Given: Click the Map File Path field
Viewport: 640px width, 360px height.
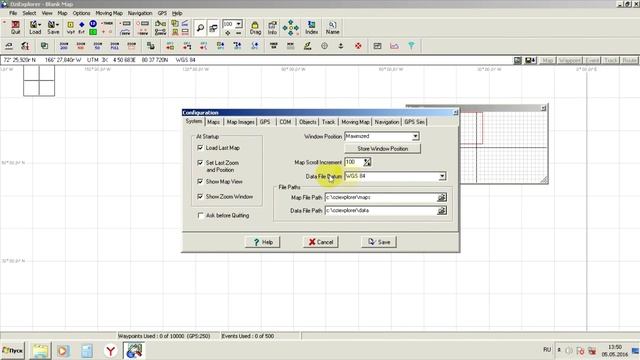Looking at the screenshot, I should pos(381,198).
